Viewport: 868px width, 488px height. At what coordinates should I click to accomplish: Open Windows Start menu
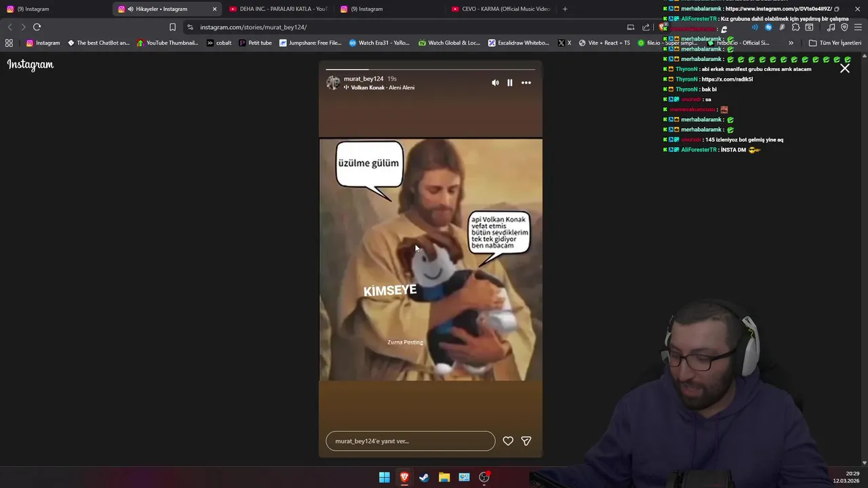tap(384, 477)
